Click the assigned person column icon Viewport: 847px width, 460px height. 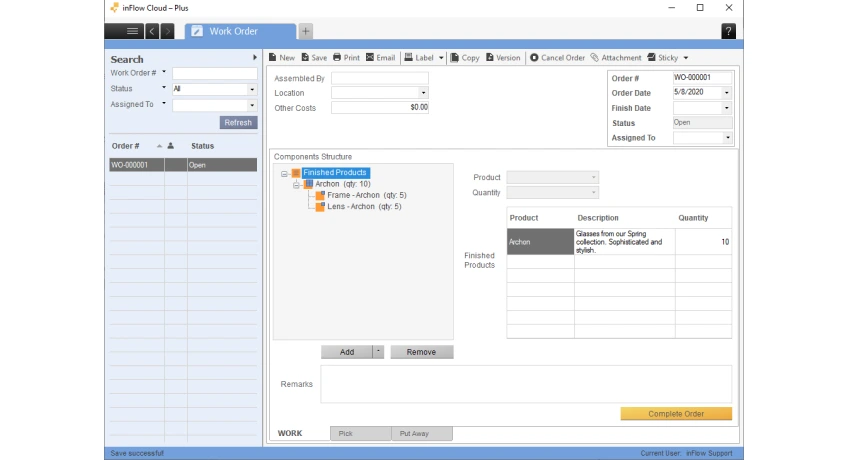point(171,146)
